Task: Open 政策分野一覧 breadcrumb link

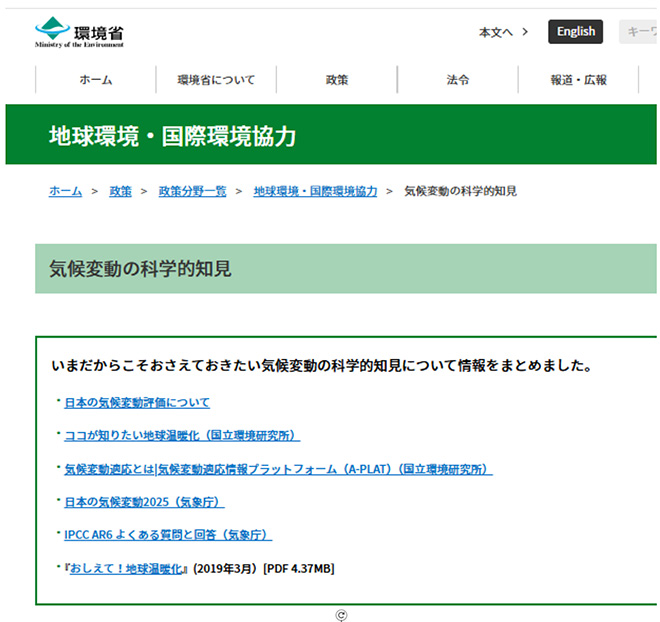Action: click(192, 191)
